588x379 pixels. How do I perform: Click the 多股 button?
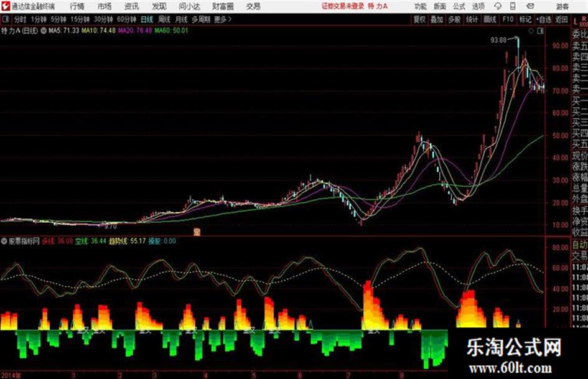pos(454,19)
